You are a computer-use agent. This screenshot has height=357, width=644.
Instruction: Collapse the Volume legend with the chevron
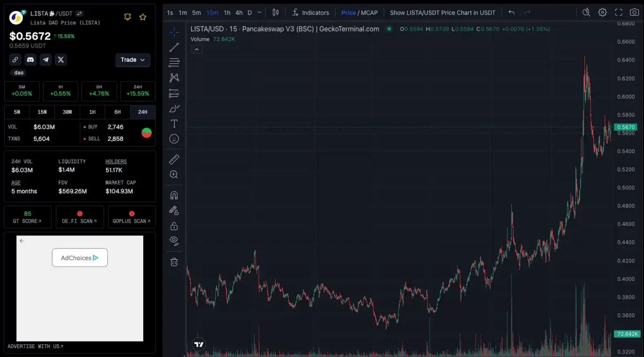[197, 49]
